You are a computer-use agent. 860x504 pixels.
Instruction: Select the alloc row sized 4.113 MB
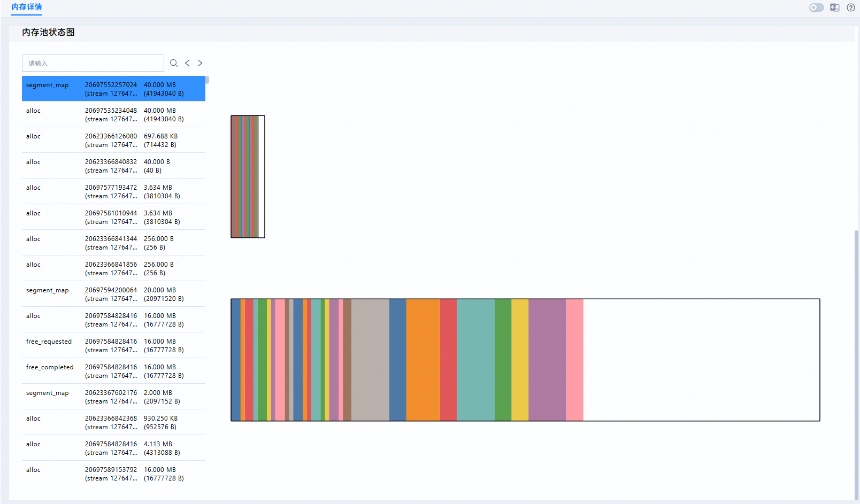pyautogui.click(x=113, y=448)
